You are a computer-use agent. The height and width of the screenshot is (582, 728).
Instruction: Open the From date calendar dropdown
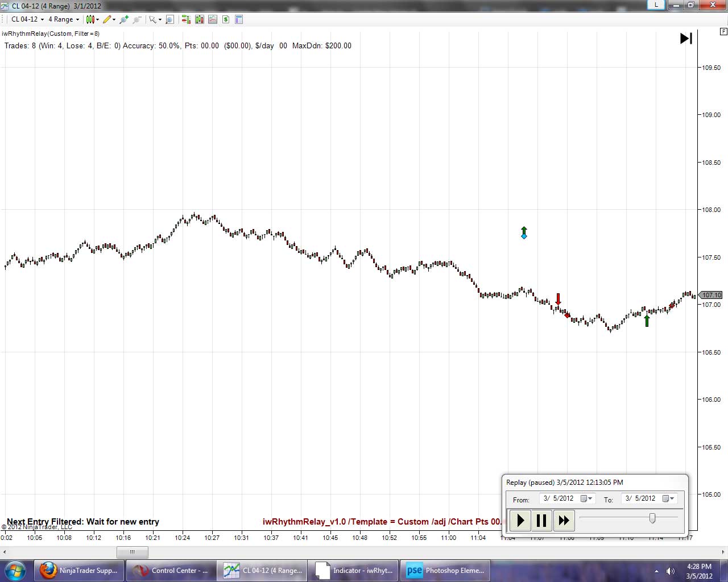pyautogui.click(x=586, y=498)
